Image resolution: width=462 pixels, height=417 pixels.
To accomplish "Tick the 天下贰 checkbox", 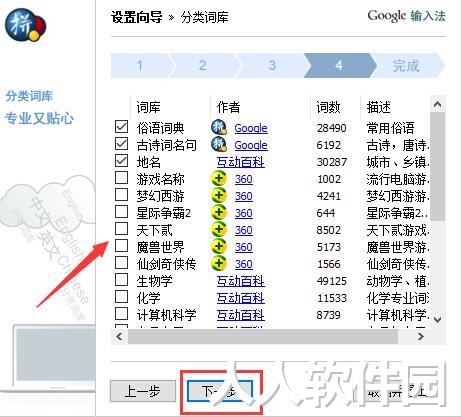I will click(121, 229).
